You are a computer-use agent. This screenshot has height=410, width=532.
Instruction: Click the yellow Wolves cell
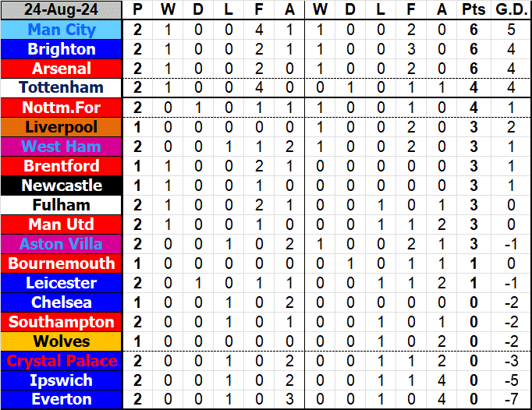(62, 341)
